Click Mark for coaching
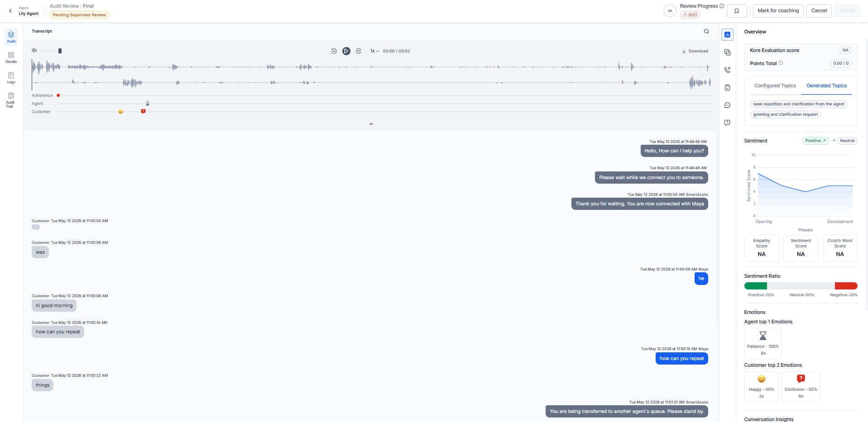This screenshot has height=422, width=868. 778,11
